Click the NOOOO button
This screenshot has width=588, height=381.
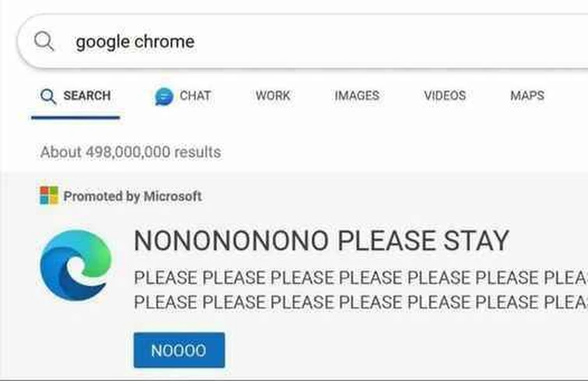(x=179, y=351)
